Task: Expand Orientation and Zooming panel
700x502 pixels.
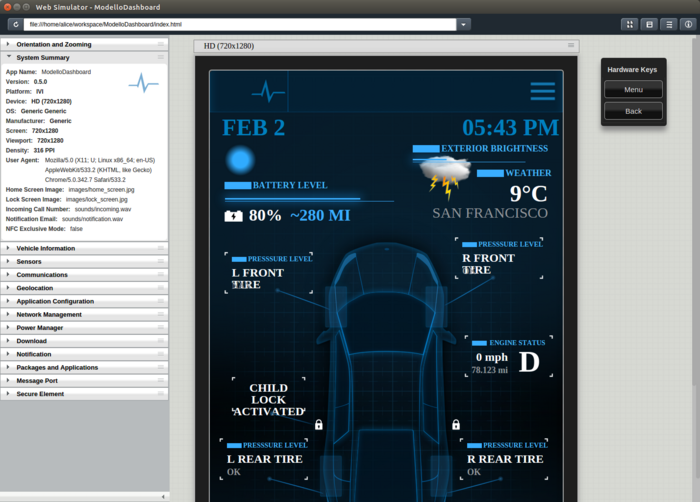Action: coord(84,44)
